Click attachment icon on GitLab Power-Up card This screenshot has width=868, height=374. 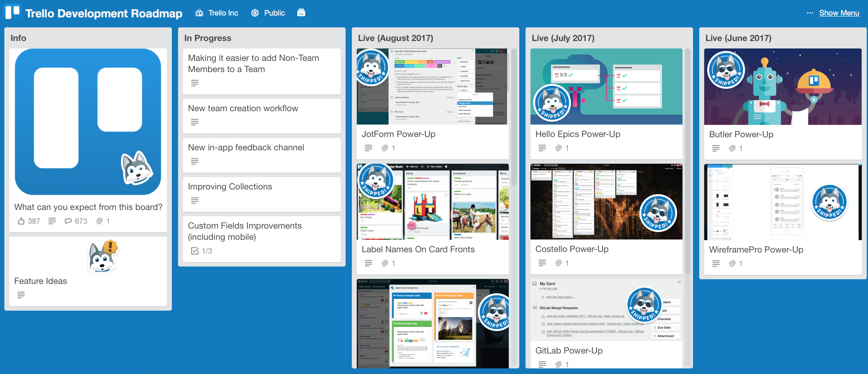pos(558,364)
